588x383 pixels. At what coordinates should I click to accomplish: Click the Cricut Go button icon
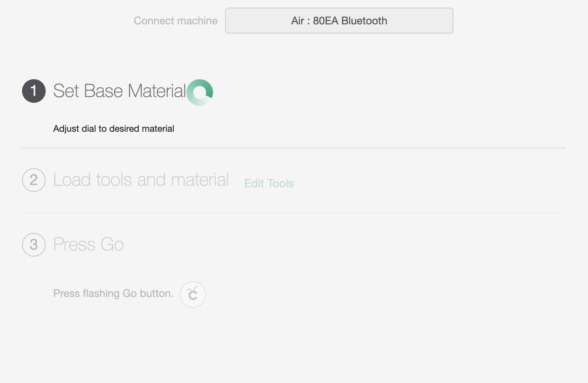(x=193, y=294)
